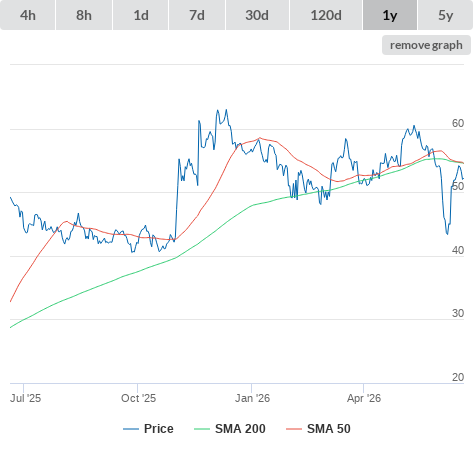Click the Jan '26 axis tick label
This screenshot has width=474, height=455.
(252, 398)
